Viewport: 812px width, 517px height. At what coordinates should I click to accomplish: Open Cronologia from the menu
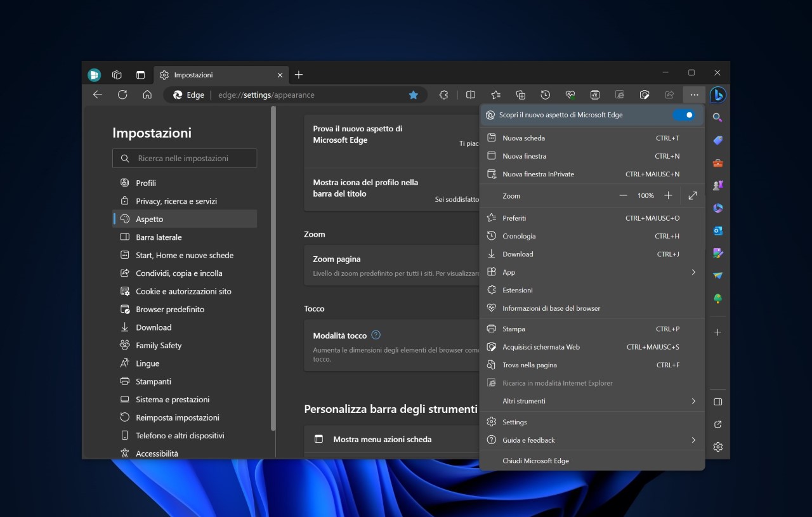coord(592,236)
